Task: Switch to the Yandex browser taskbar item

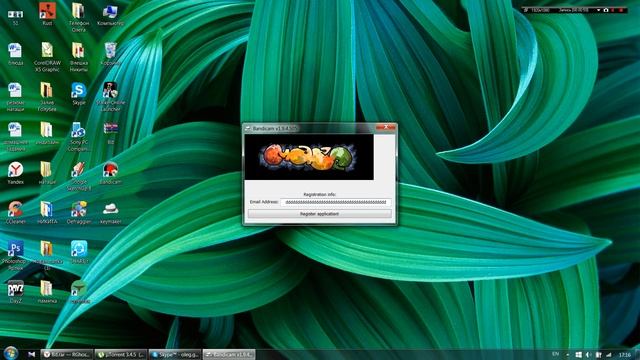Action: (67, 355)
